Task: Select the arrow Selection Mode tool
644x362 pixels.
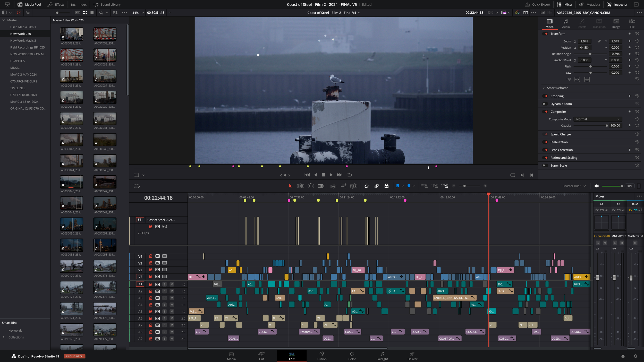Action: (290, 186)
